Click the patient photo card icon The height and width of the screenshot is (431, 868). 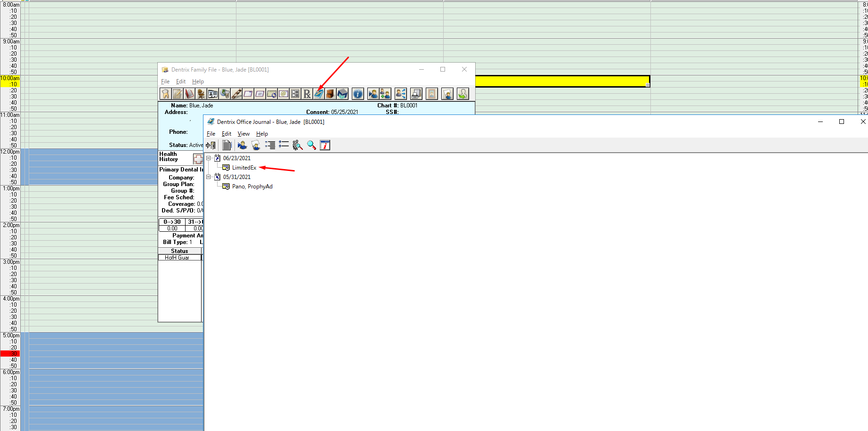click(x=447, y=94)
